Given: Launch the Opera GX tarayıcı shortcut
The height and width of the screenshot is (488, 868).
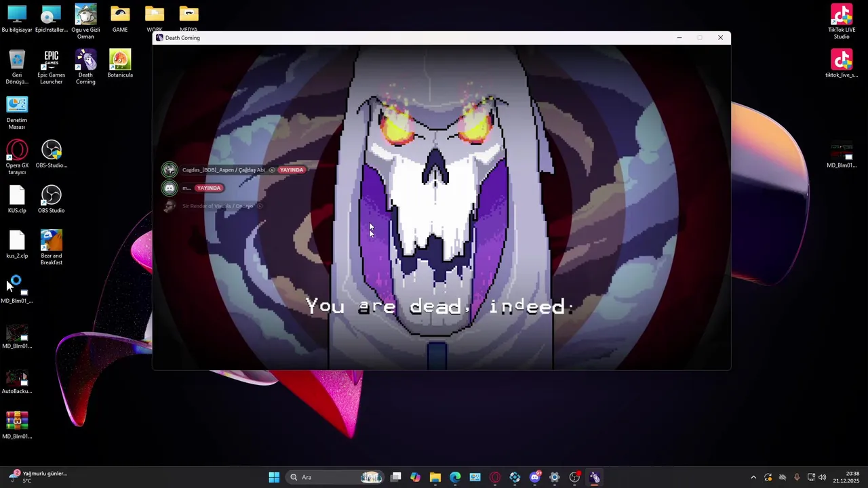Looking at the screenshot, I should tap(17, 157).
